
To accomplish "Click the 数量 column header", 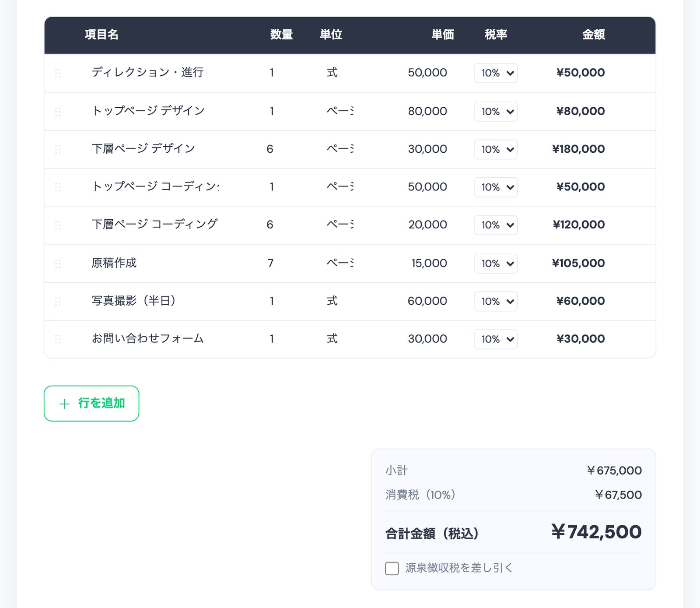I will pos(281,35).
